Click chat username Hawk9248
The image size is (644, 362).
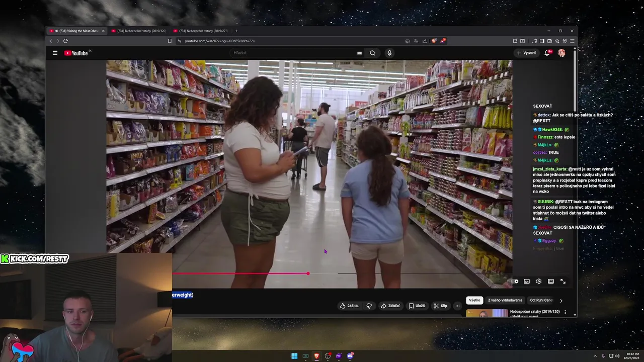coord(552,130)
